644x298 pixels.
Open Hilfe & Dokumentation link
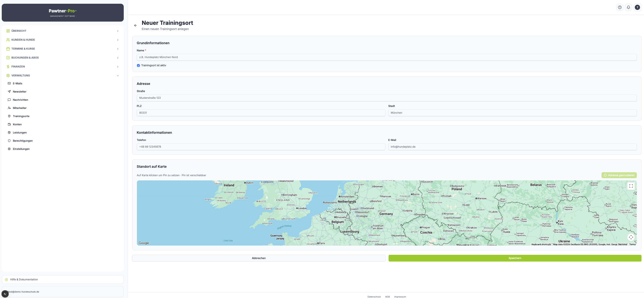coord(63,280)
